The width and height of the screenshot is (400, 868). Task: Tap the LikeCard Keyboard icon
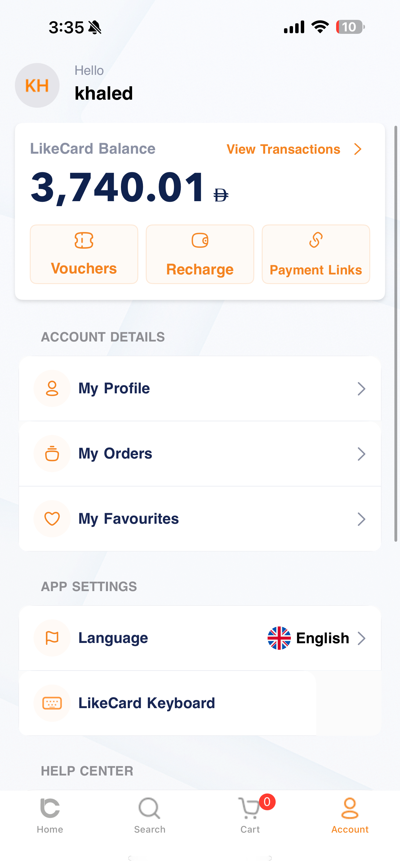point(52,703)
